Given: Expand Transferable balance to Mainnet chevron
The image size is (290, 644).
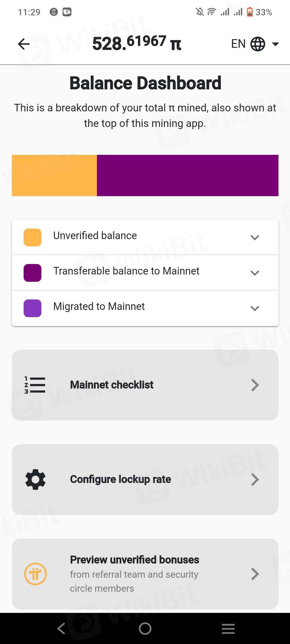Looking at the screenshot, I should pyautogui.click(x=255, y=273).
